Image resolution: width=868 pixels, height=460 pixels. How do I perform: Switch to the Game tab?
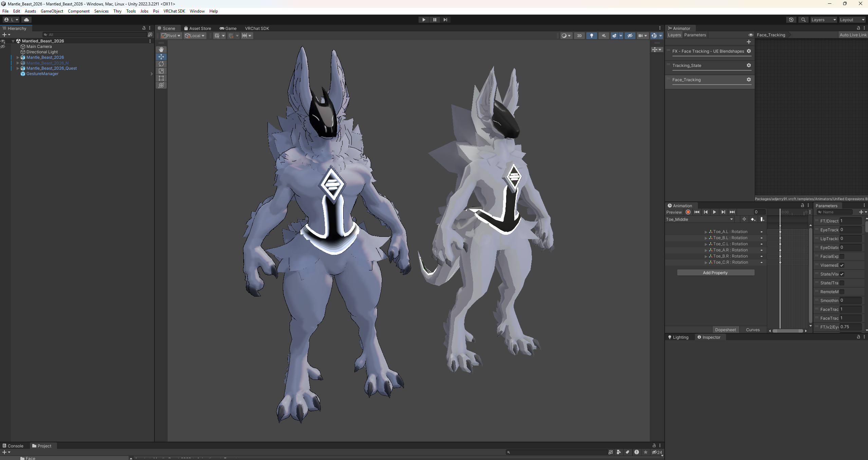click(x=228, y=29)
